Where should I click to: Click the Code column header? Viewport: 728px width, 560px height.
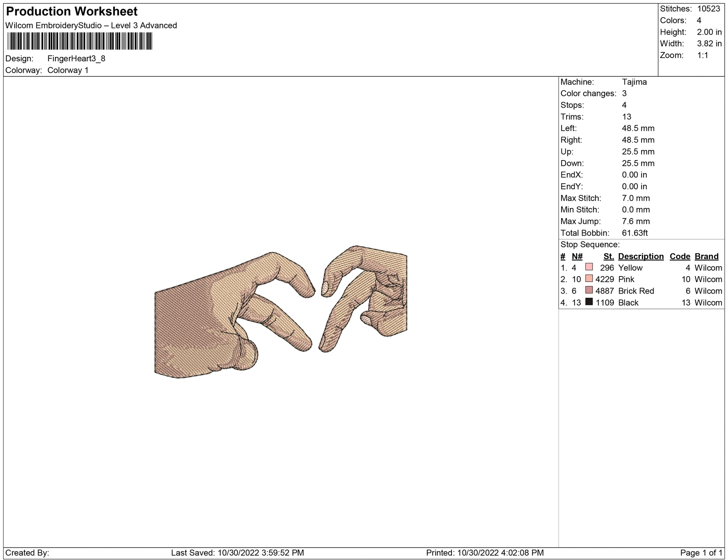(679, 256)
